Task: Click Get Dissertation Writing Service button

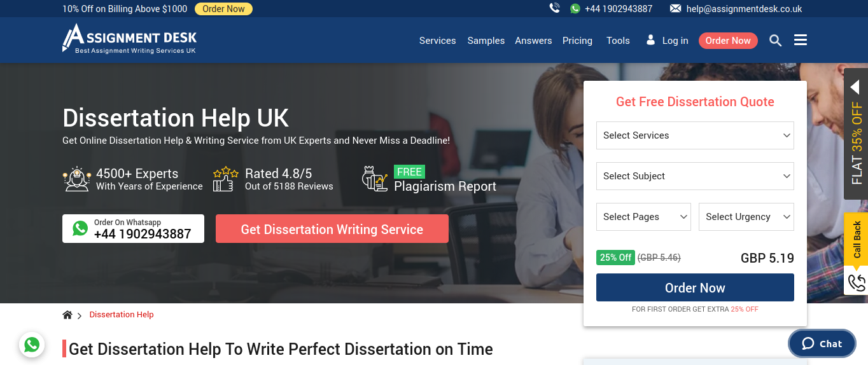Action: 332,229
